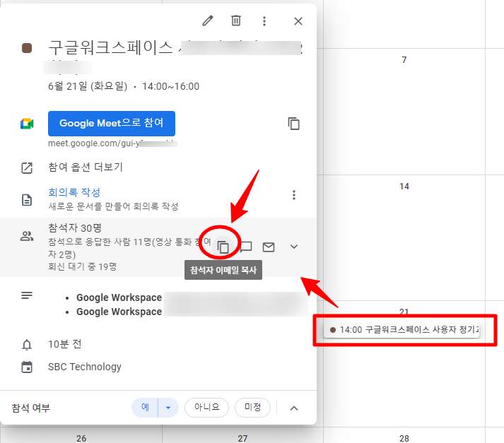Copy the Meet conference info icon
Screen dimensions: 504x443
tap(294, 124)
